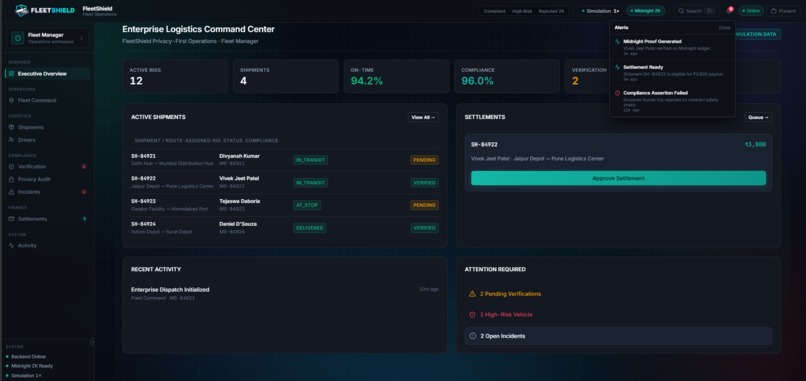Toggle the Simulation 1× speed control
806x381 pixels.
(600, 11)
